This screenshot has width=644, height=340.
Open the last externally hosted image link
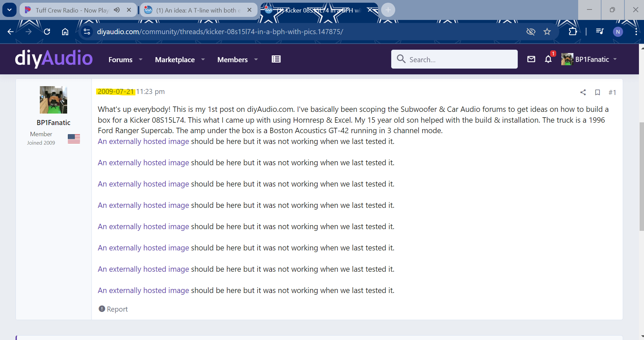143,290
